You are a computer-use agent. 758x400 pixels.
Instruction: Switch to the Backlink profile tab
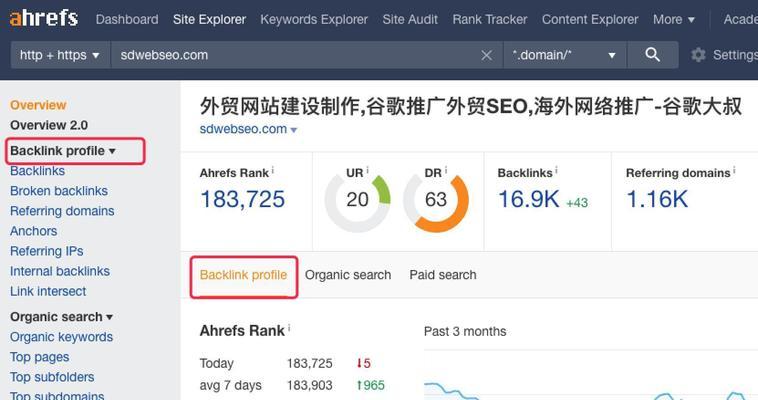click(243, 275)
